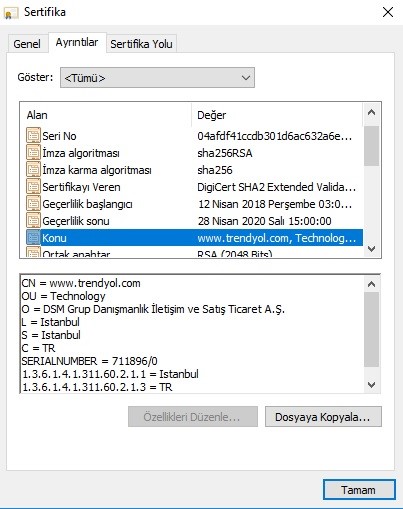Click the Alan column header

(106, 115)
